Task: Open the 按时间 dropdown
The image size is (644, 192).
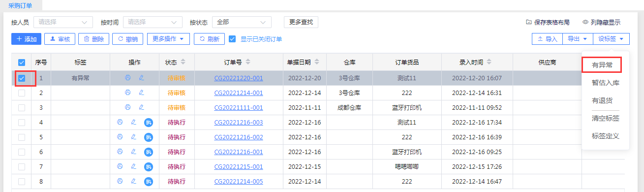Action: [x=153, y=22]
